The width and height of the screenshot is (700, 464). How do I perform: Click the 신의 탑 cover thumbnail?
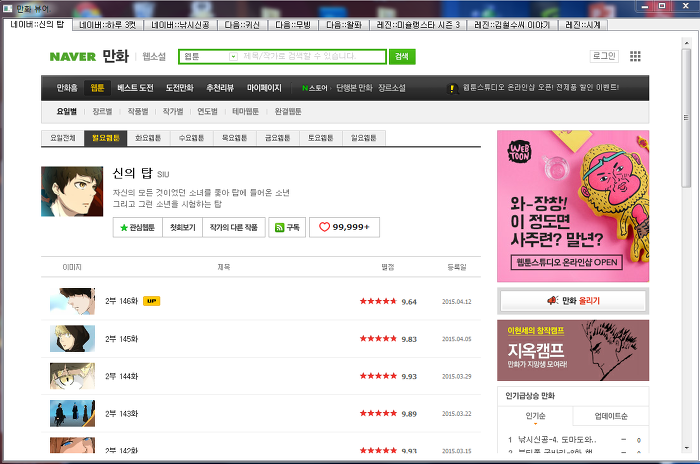tap(72, 192)
